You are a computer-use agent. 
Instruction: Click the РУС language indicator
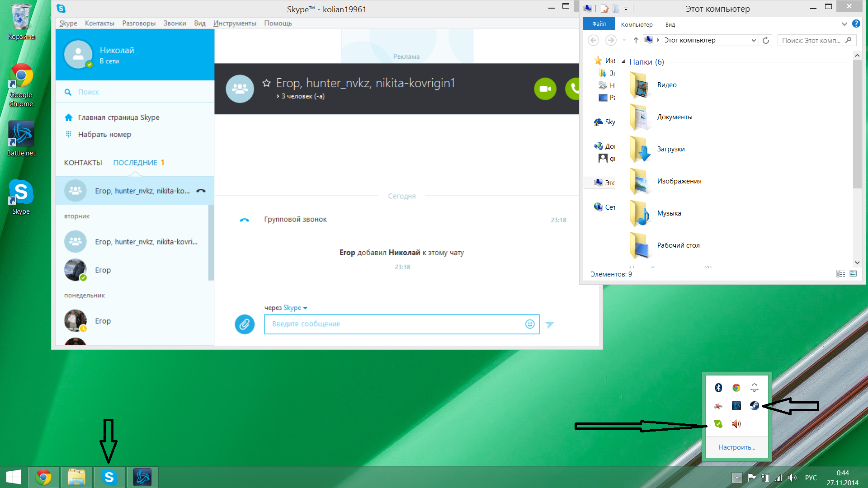coord(811,478)
